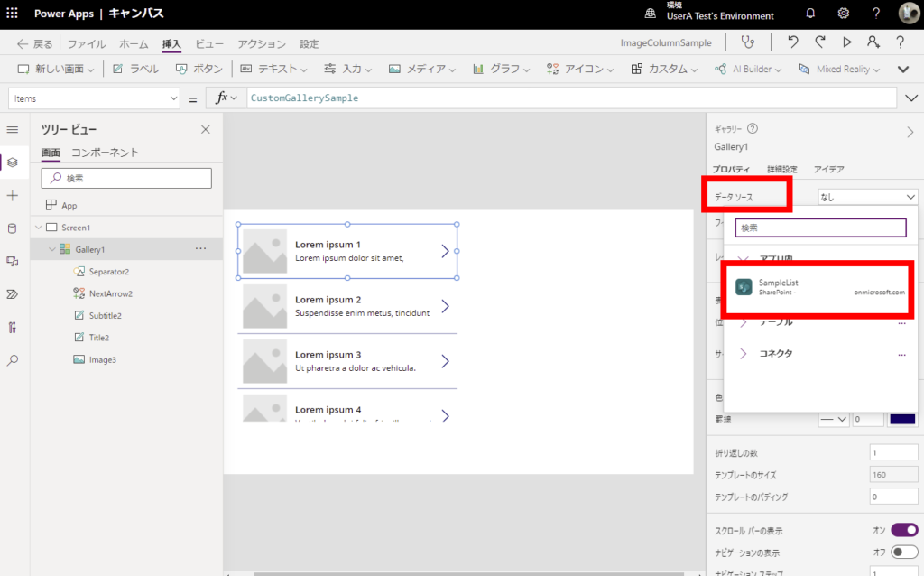
Task: Open Media icon in left rail
Action: [13, 261]
